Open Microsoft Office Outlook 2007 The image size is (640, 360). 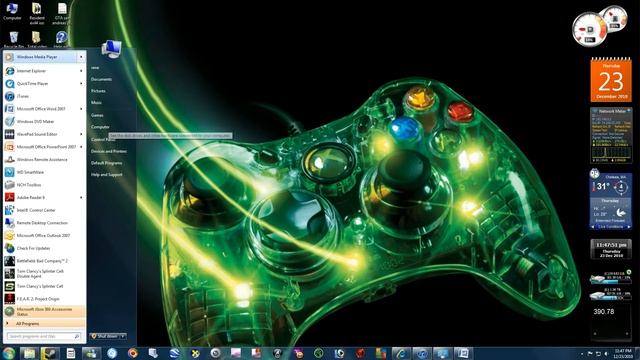pyautogui.click(x=44, y=236)
